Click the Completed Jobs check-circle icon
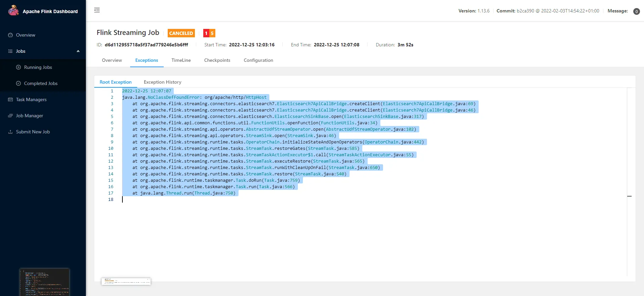The height and width of the screenshot is (296, 644). pyautogui.click(x=18, y=83)
